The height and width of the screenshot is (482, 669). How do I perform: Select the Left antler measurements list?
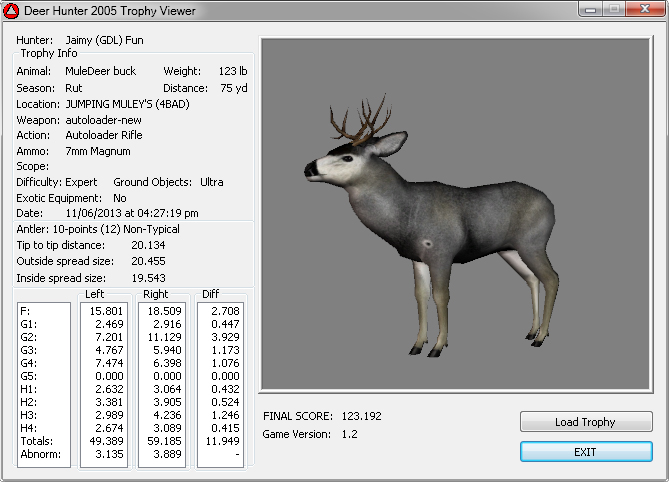pyautogui.click(x=103, y=384)
